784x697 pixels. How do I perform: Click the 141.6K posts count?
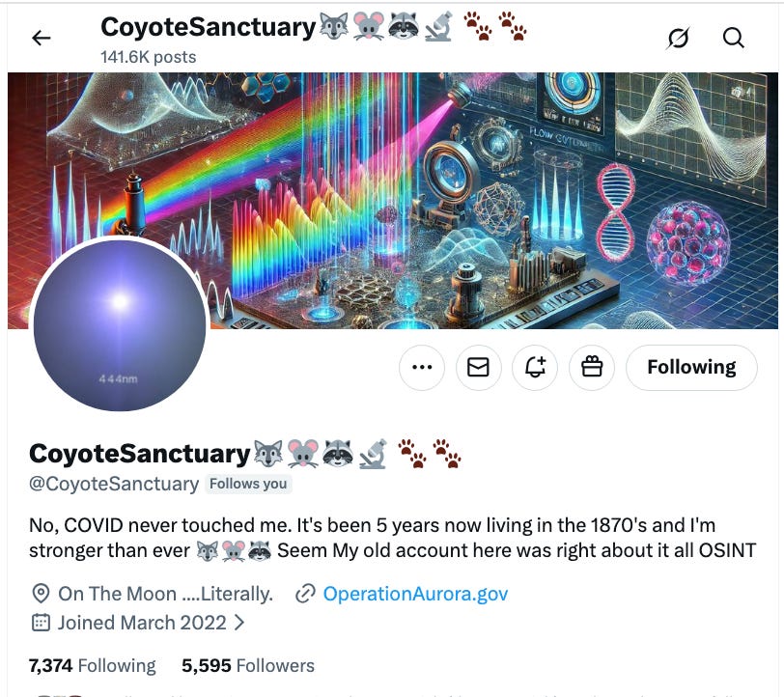click(149, 57)
